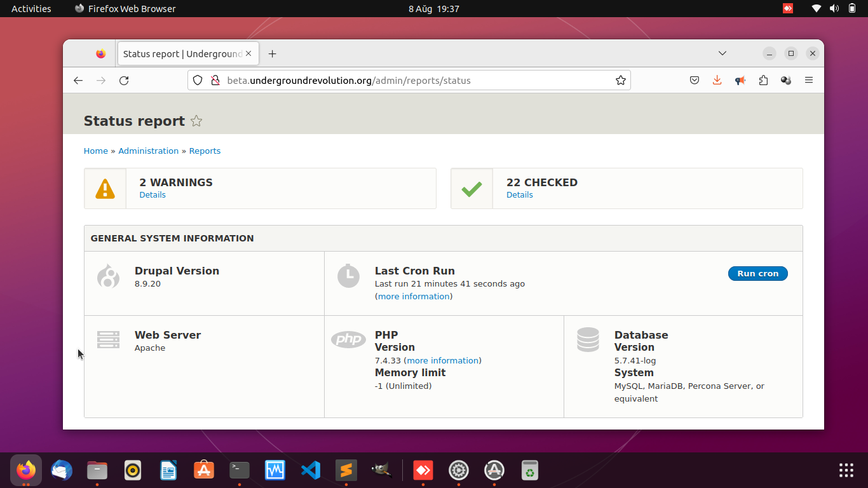Click the Database cylinder icon
868x488 pixels.
coord(588,339)
